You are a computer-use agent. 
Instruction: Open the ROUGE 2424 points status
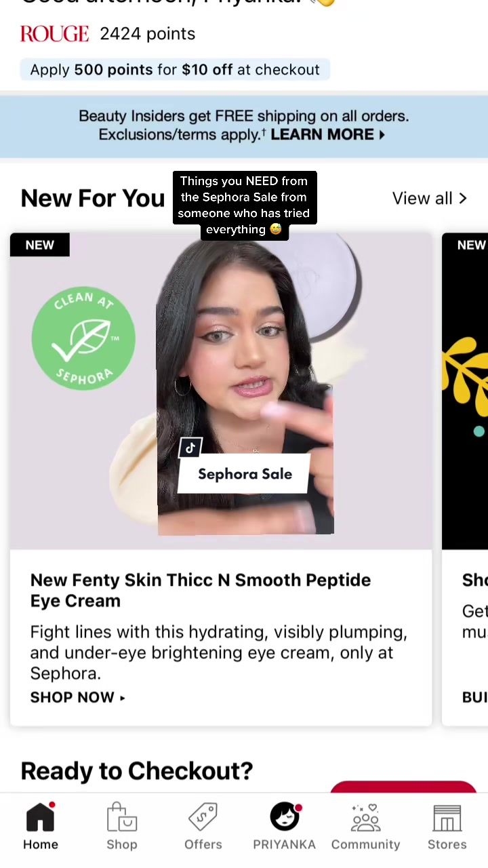point(108,33)
